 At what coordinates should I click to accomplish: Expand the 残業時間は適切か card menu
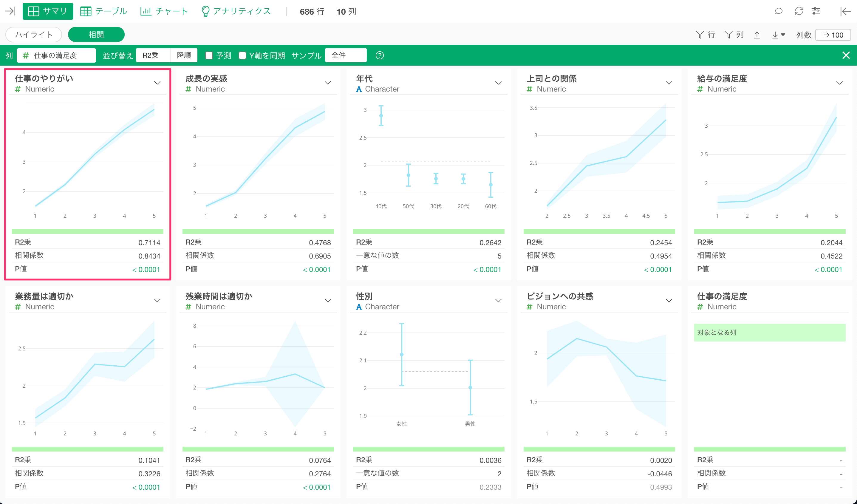point(328,300)
